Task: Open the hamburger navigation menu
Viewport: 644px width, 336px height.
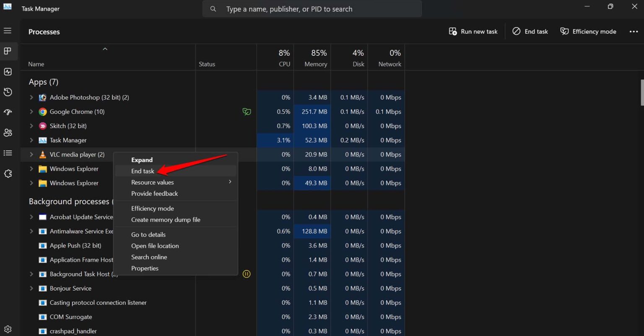Action: pos(8,31)
